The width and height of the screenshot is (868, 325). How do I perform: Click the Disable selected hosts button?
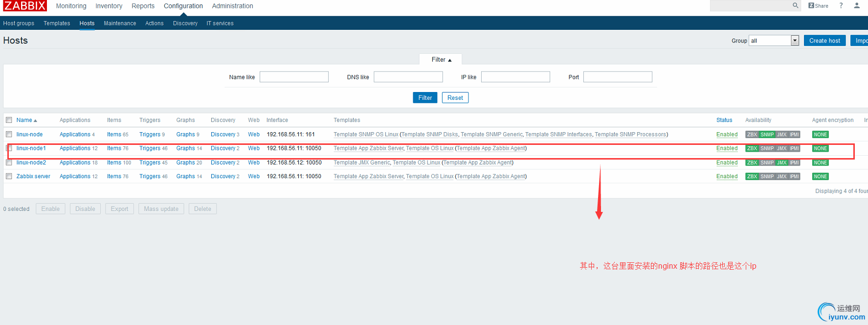coord(85,209)
